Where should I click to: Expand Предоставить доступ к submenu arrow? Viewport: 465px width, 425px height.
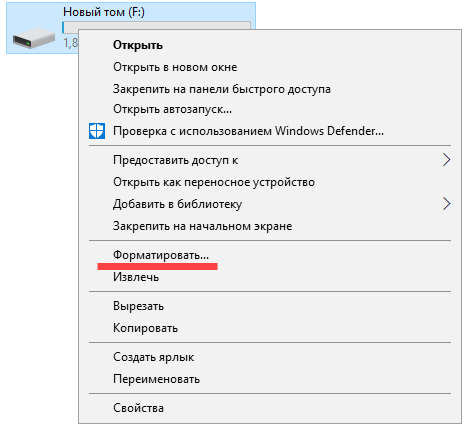[x=446, y=160]
